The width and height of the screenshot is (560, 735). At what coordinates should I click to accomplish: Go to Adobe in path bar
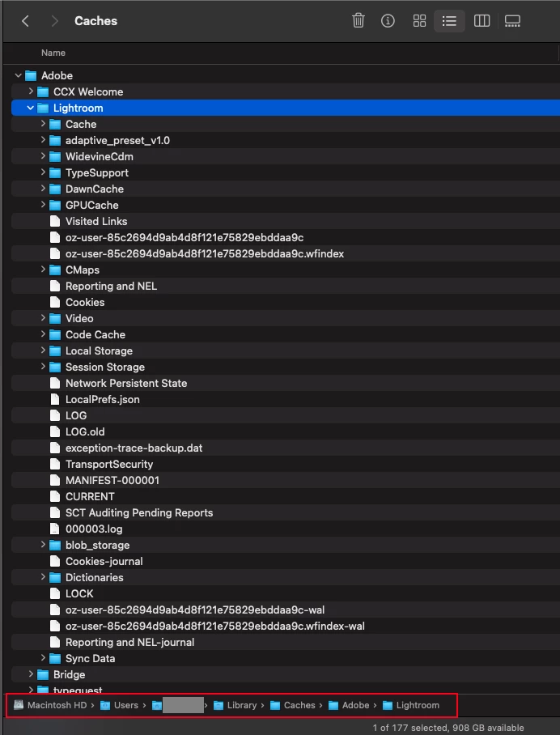(x=349, y=705)
